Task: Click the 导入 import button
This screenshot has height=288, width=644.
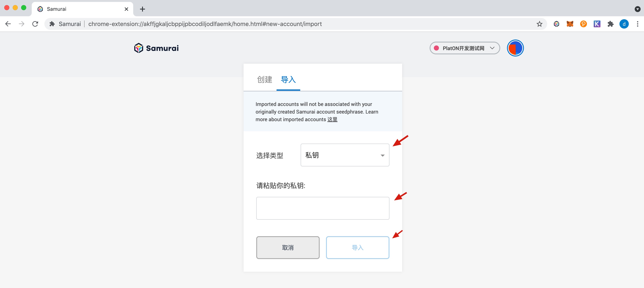Action: click(x=358, y=247)
